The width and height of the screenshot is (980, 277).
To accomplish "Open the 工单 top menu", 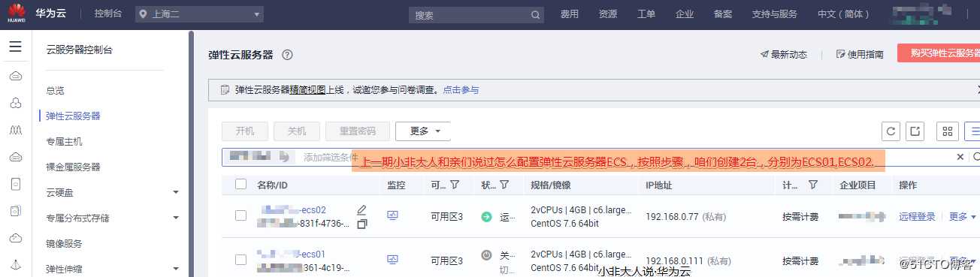I will click(x=646, y=14).
